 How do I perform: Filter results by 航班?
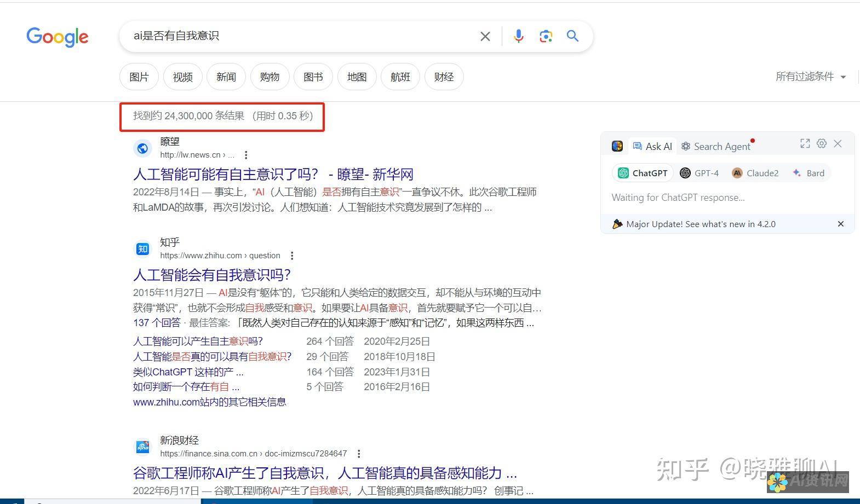[x=400, y=77]
